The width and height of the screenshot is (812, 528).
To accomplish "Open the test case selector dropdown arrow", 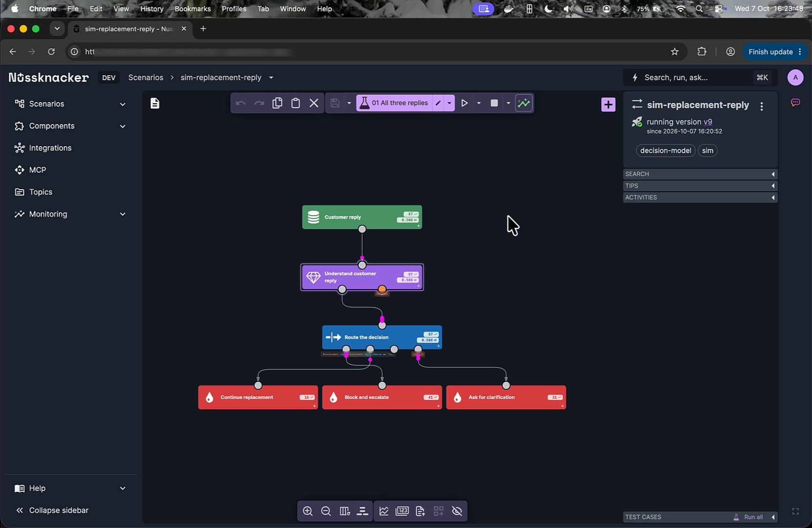I will pyautogui.click(x=449, y=103).
